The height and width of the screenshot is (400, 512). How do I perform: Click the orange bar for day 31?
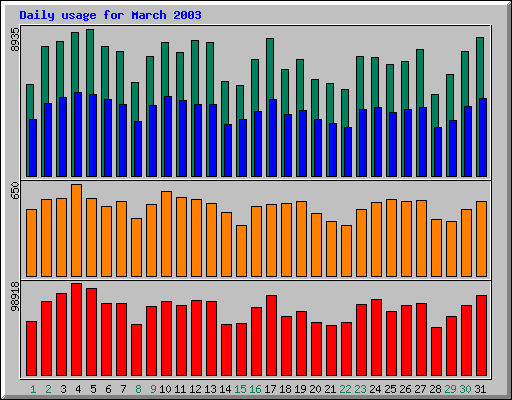coord(482,239)
